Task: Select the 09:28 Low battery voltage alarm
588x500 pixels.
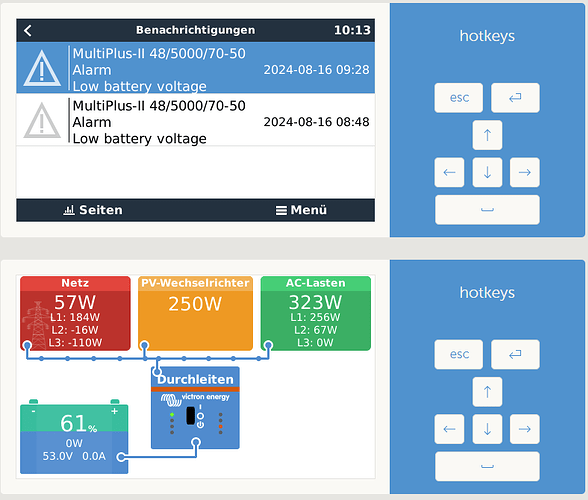Action: point(195,68)
